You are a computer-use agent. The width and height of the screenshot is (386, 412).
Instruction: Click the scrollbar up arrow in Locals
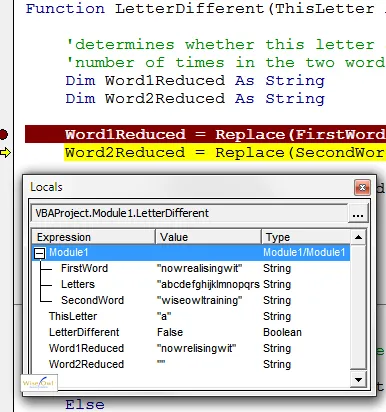358,237
